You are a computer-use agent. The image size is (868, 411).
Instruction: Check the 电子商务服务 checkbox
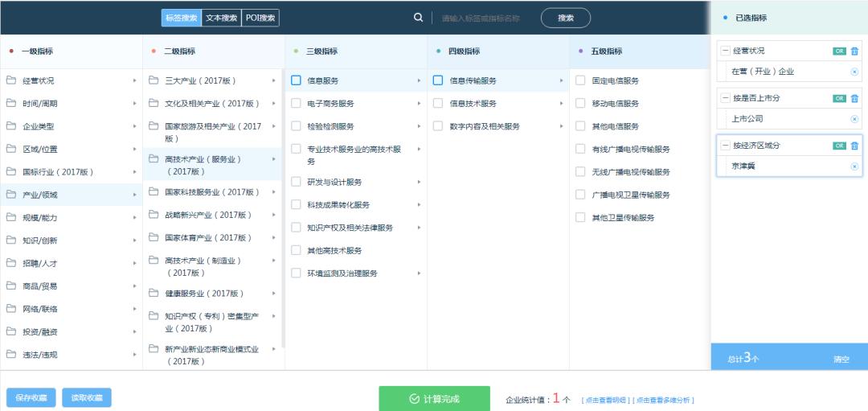[296, 103]
